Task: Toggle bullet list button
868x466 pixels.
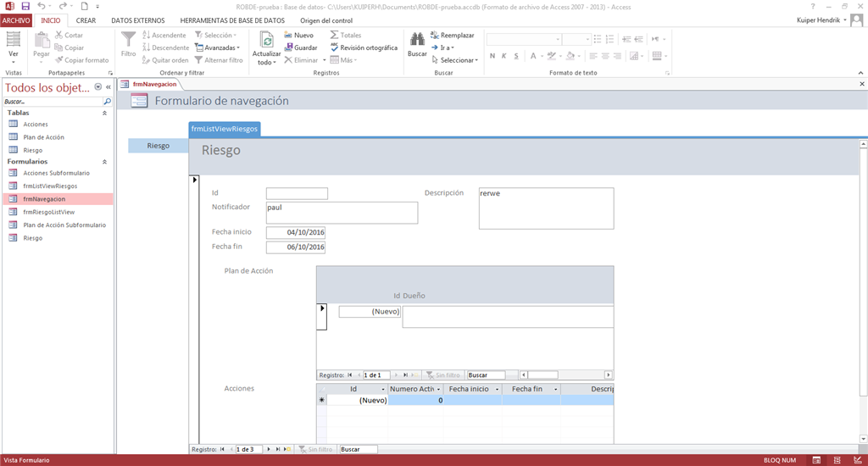Action: point(598,39)
